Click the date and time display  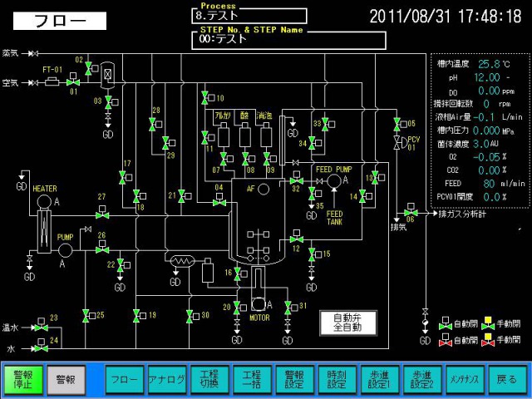click(446, 17)
